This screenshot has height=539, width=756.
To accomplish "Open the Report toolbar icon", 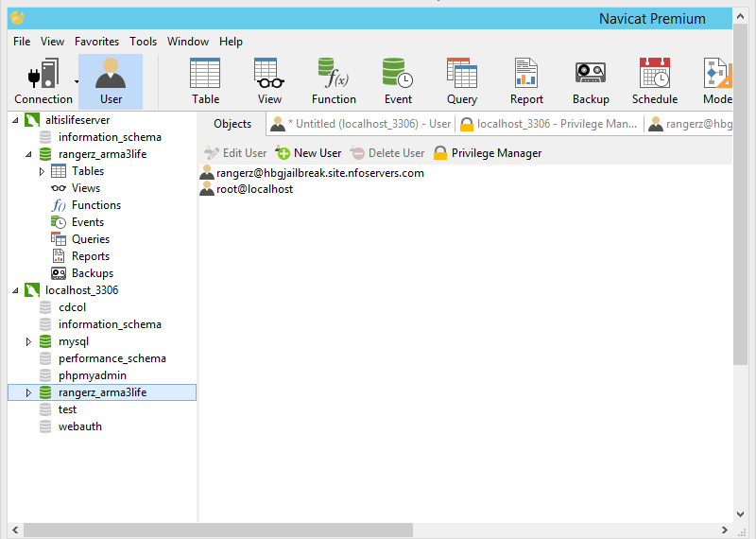I will (526, 81).
